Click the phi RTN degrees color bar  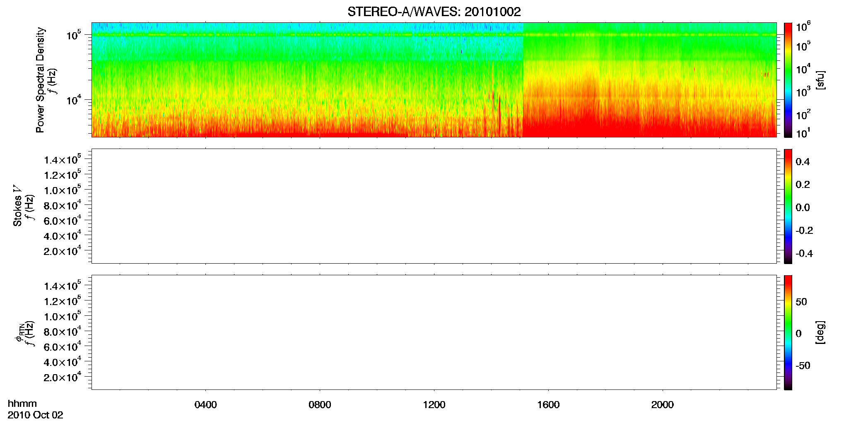(788, 332)
